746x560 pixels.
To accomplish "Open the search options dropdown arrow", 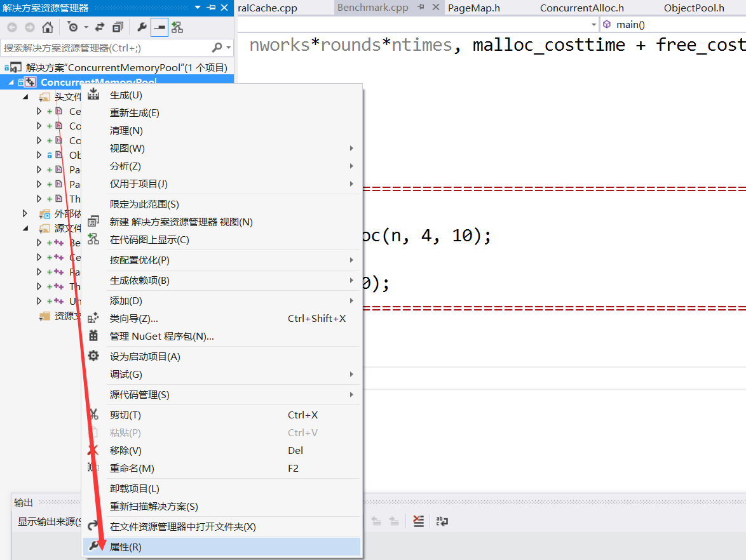I will point(229,48).
